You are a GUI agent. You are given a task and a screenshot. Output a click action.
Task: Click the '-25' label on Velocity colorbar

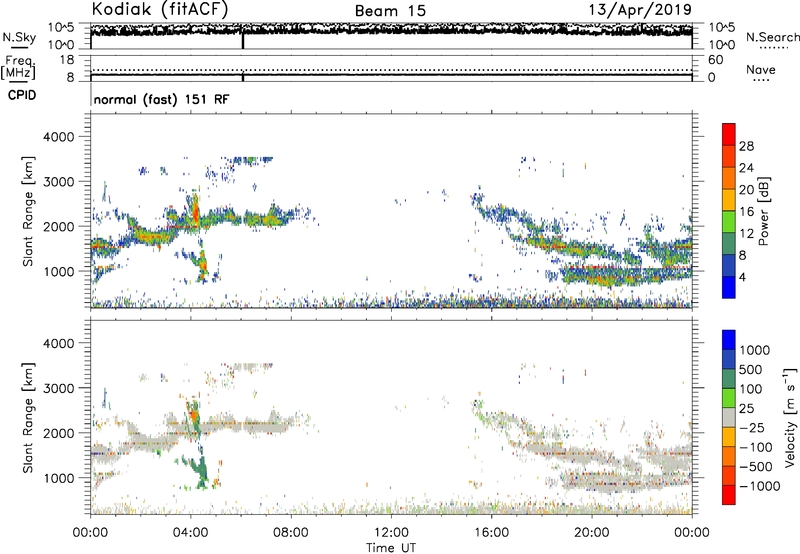[751, 427]
